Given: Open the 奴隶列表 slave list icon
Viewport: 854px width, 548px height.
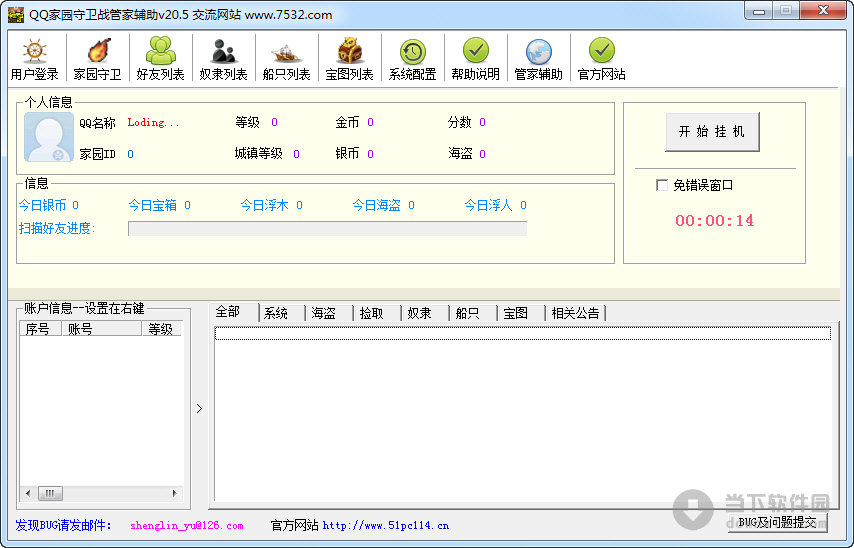Looking at the screenshot, I should tap(223, 60).
